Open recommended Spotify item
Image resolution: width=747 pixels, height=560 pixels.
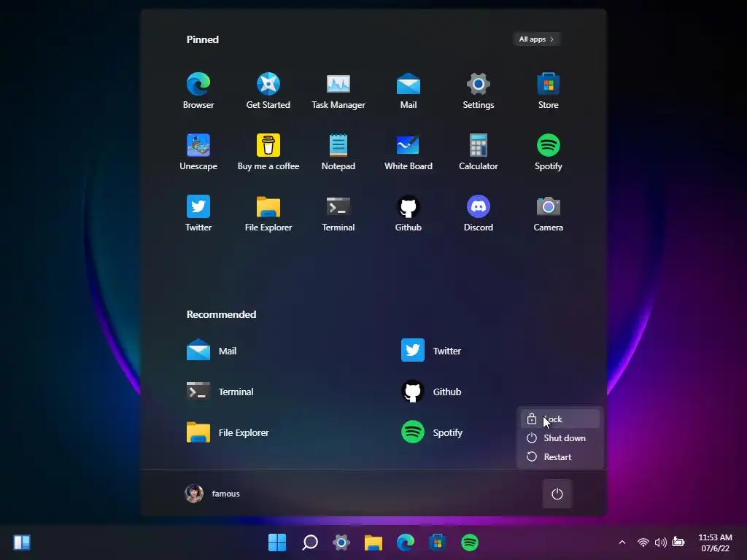click(432, 432)
